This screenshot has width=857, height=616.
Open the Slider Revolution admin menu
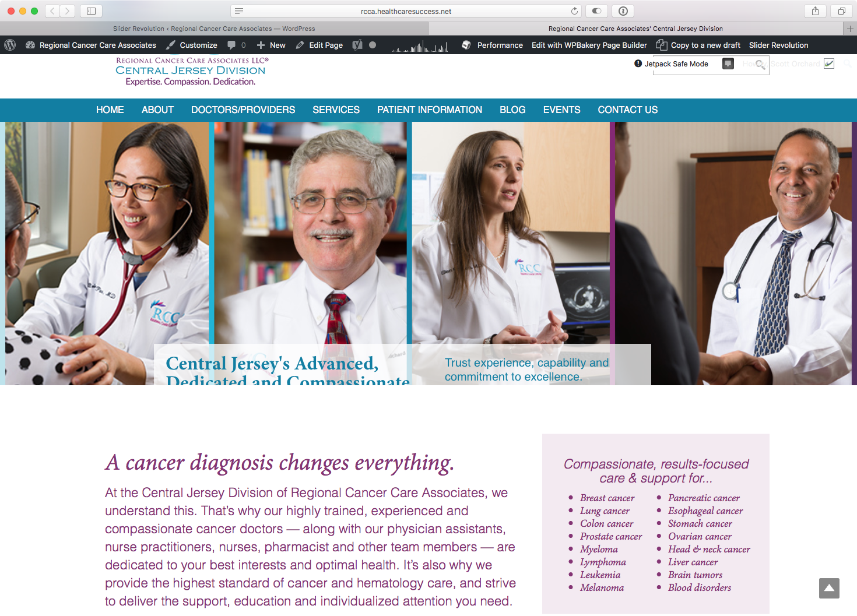778,45
